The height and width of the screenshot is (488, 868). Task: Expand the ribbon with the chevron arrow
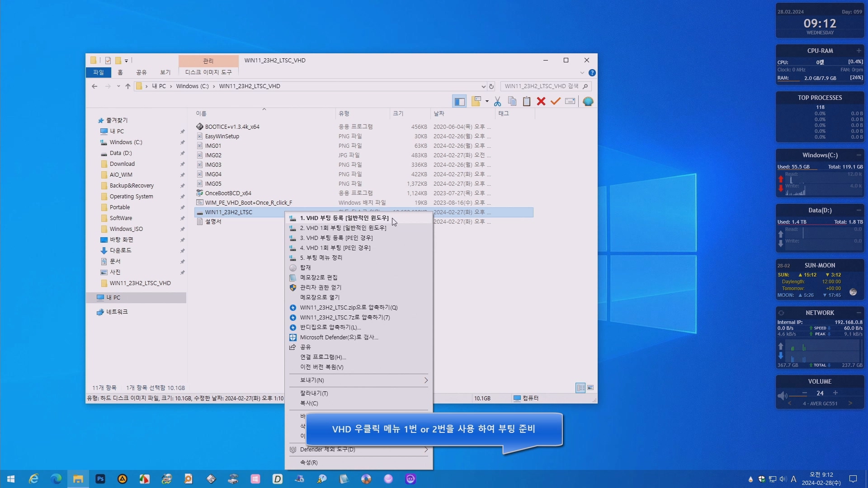[x=582, y=73]
